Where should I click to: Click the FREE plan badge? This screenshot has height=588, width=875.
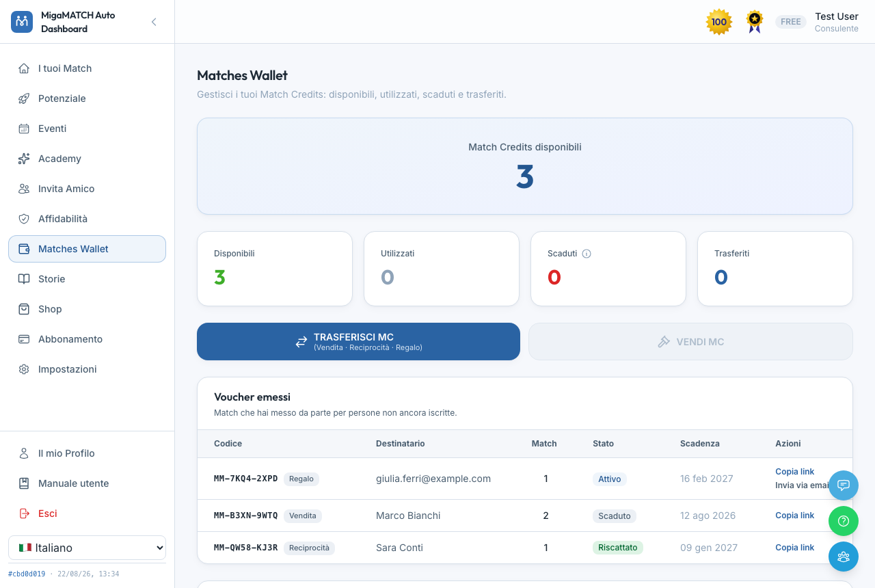click(x=791, y=22)
